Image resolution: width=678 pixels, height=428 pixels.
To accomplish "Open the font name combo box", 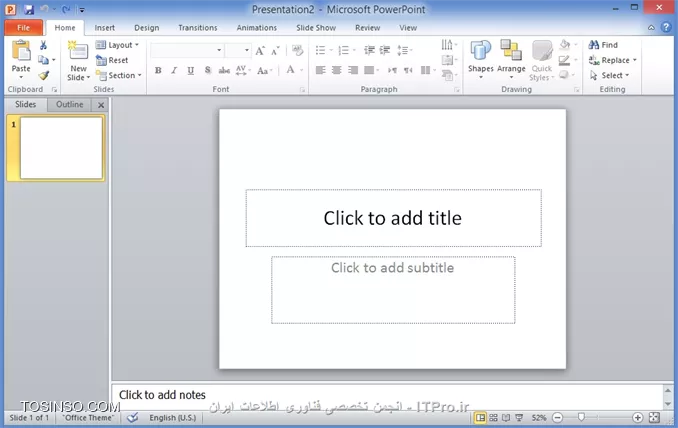I will pos(187,50).
